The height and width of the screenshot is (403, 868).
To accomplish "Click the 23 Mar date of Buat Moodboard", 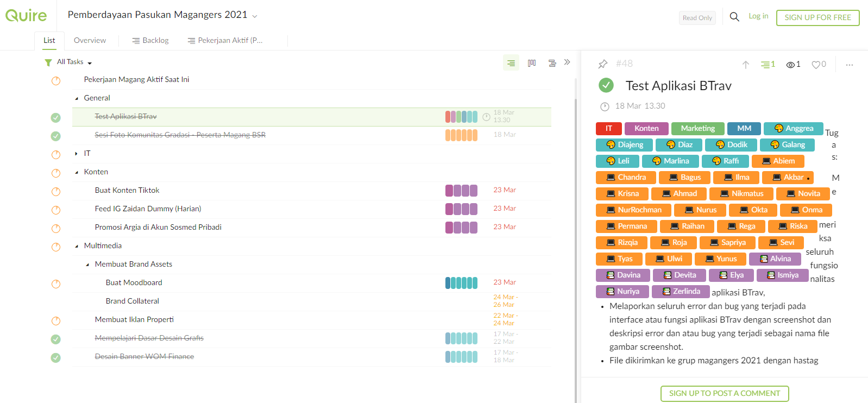I will pos(505,282).
